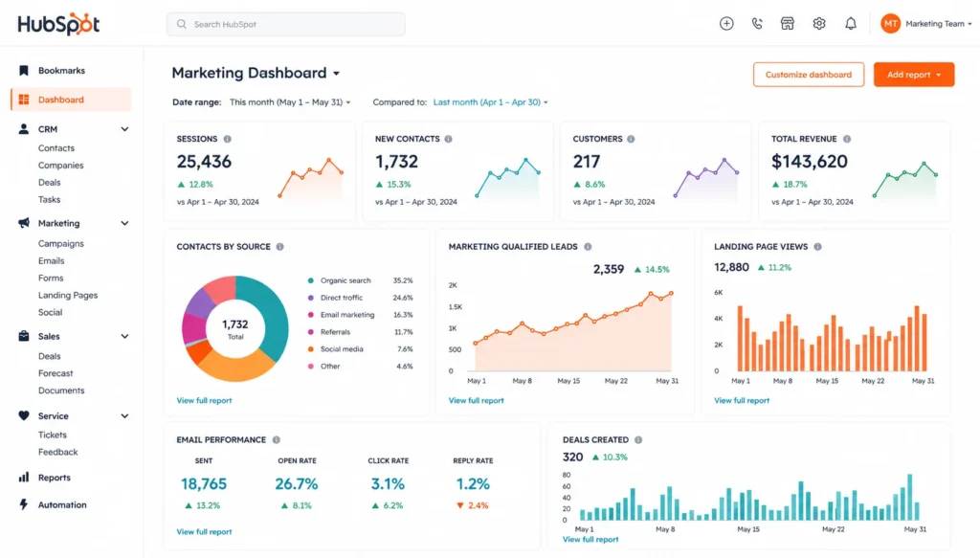Viewport: 980px width, 558px height.
Task: Click the info icon beside Customers
Action: tap(631, 139)
